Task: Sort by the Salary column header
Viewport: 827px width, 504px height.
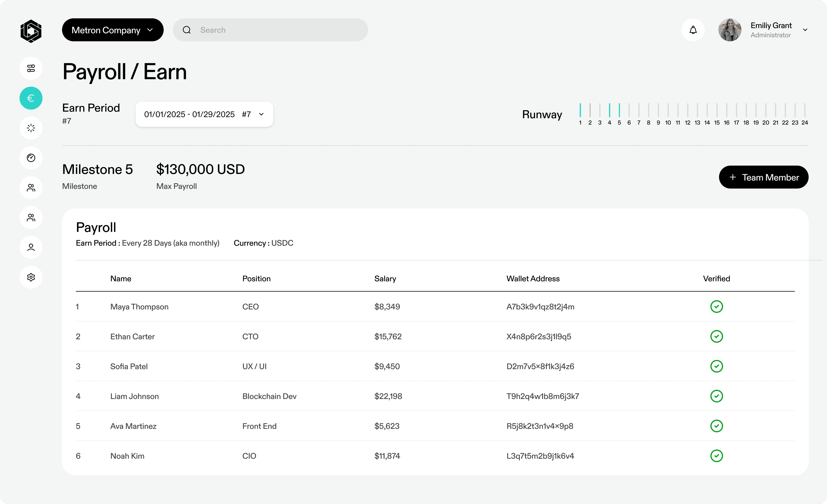Action: 385,279
